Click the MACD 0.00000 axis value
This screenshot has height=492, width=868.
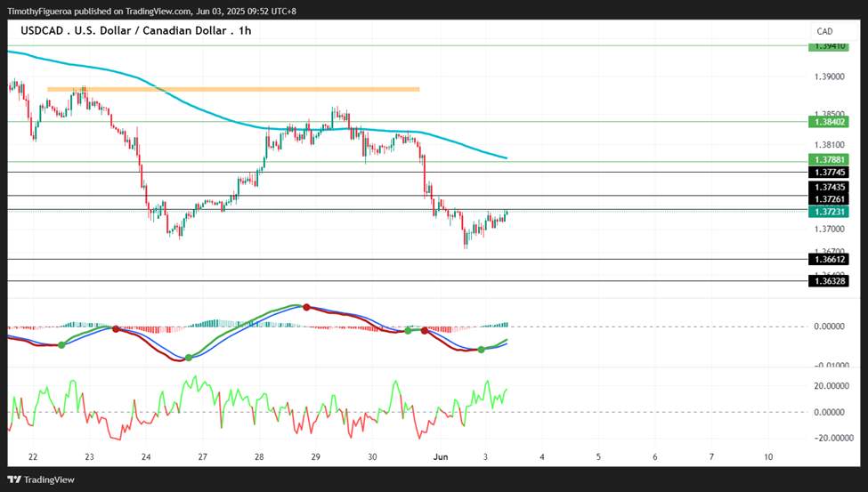click(x=829, y=327)
